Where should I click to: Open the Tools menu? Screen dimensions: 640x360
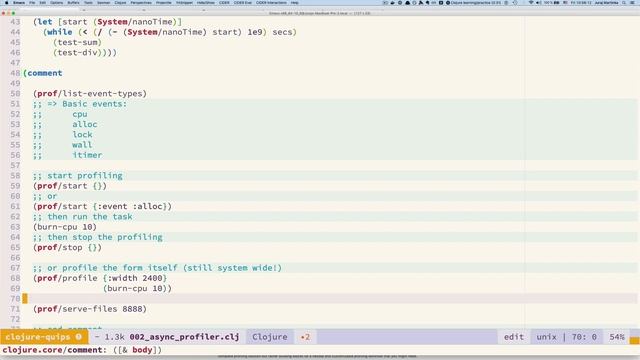[88, 2]
